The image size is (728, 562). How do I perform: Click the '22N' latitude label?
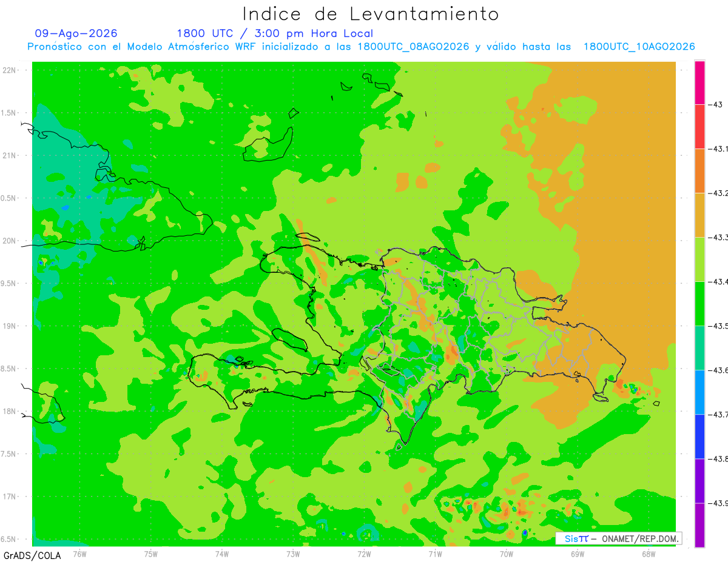tap(9, 70)
